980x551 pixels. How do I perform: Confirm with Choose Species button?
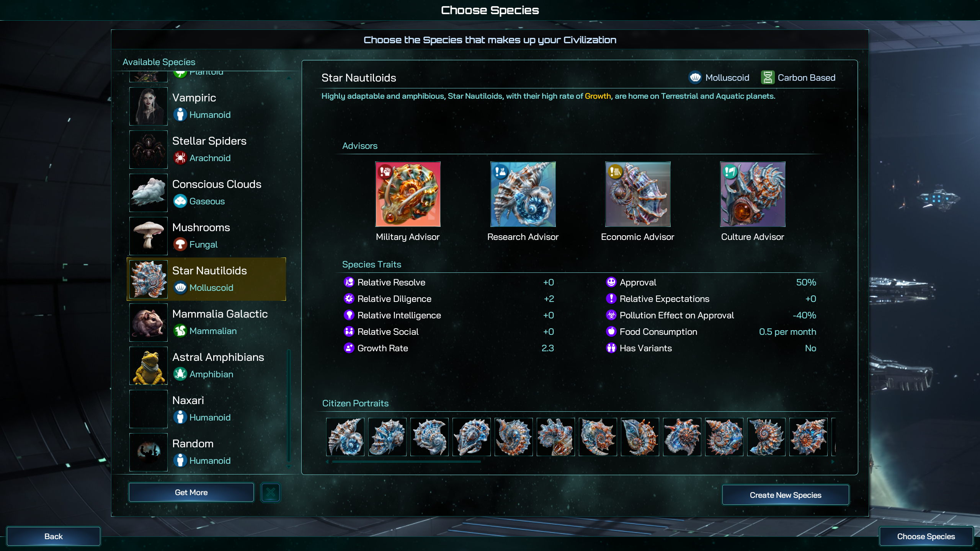(x=926, y=536)
